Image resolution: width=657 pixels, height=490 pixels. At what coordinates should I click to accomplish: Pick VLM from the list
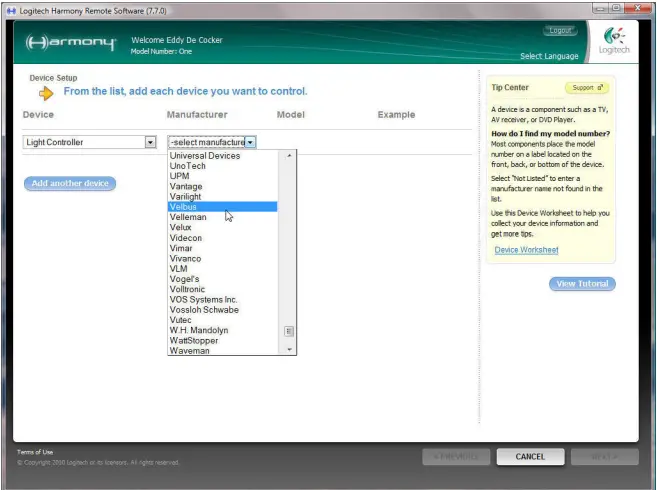222,269
